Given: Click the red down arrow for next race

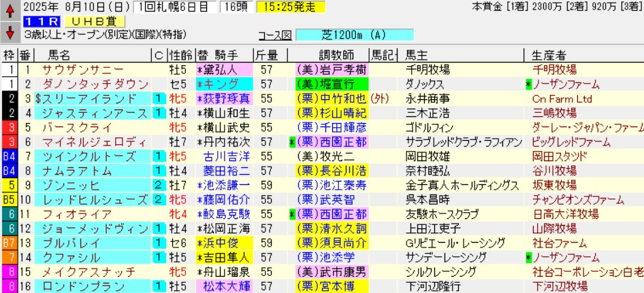Looking at the screenshot, I should (10, 32).
